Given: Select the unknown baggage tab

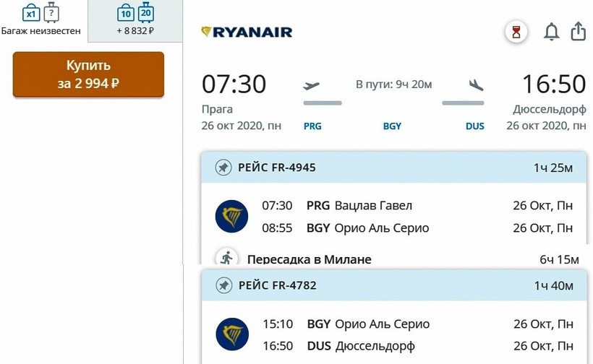Looking at the screenshot, I should click(x=40, y=21).
